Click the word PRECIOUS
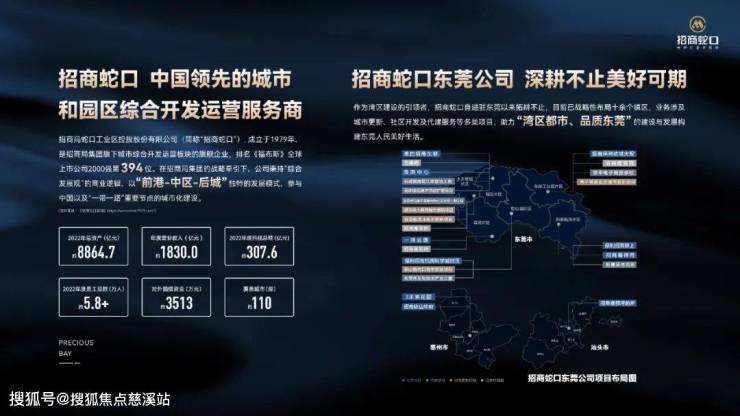This screenshot has height=416, width=740. [76, 342]
